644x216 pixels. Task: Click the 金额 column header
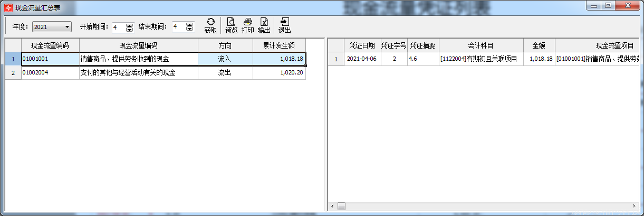pyautogui.click(x=539, y=45)
